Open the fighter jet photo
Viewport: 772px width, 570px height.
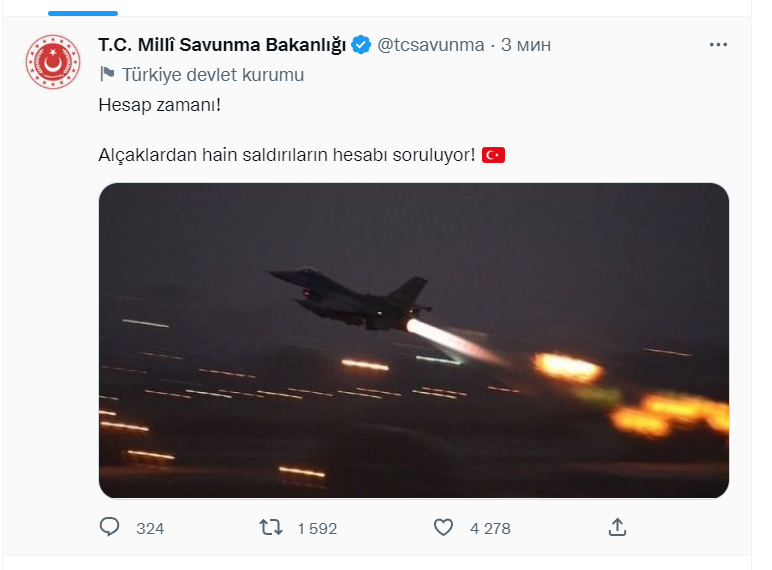413,340
